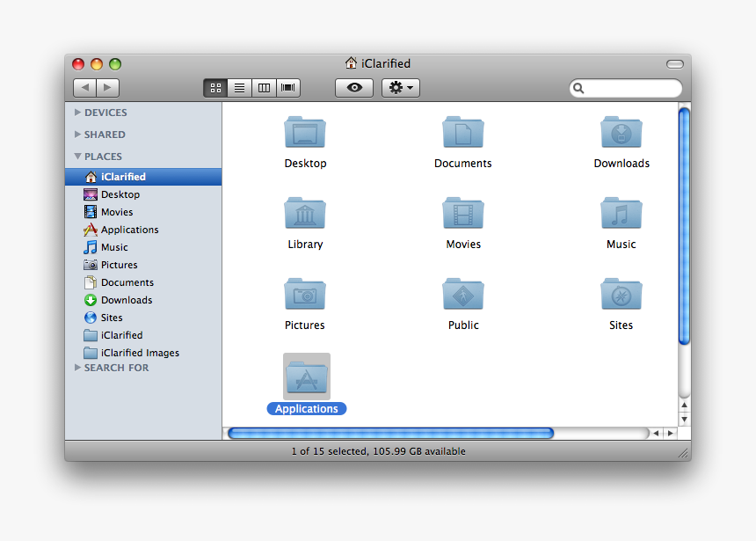The width and height of the screenshot is (756, 541).
Task: Click the Quick Look eye button
Action: [354, 88]
